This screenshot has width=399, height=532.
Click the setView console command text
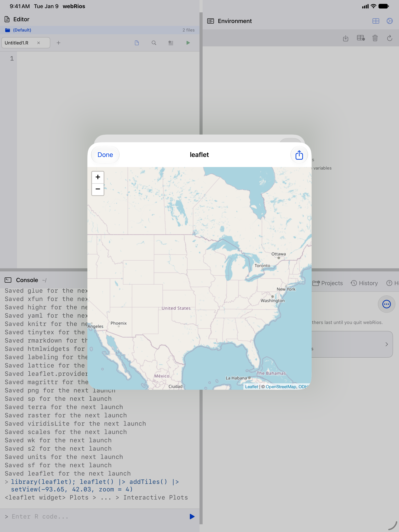tap(72, 489)
